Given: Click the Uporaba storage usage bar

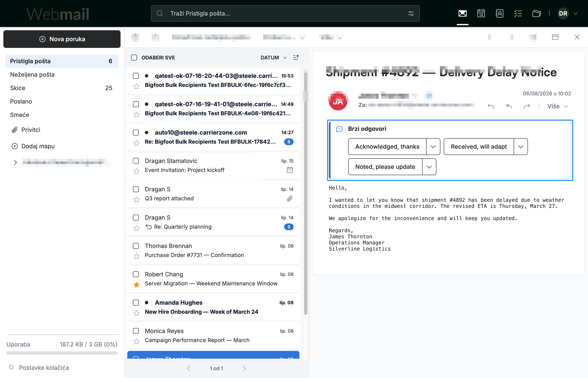Looking at the screenshot, I should (x=62, y=353).
